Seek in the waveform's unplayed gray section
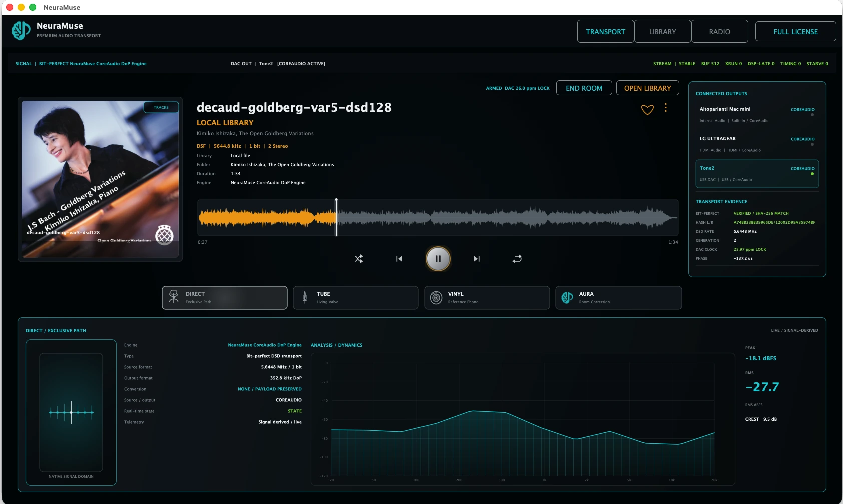Viewport: 843px width, 504px height. coord(507,218)
